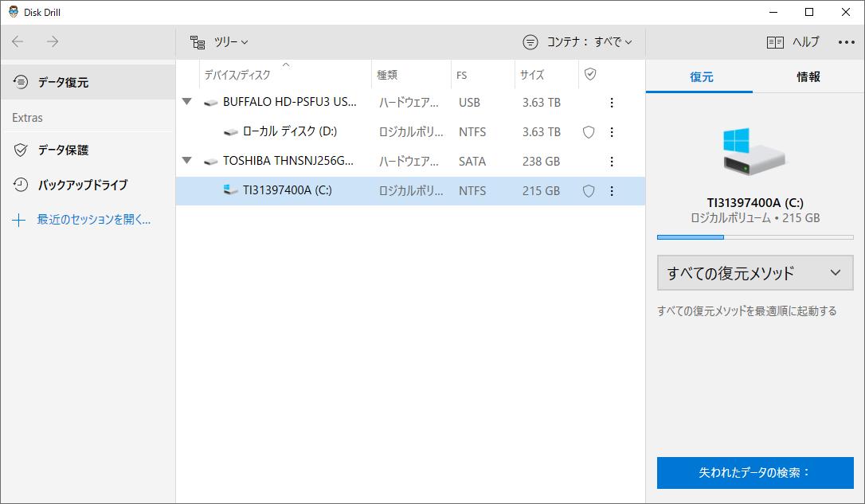Select データ復元 in the sidebar
Screen dimensions: 865x504
click(88, 82)
